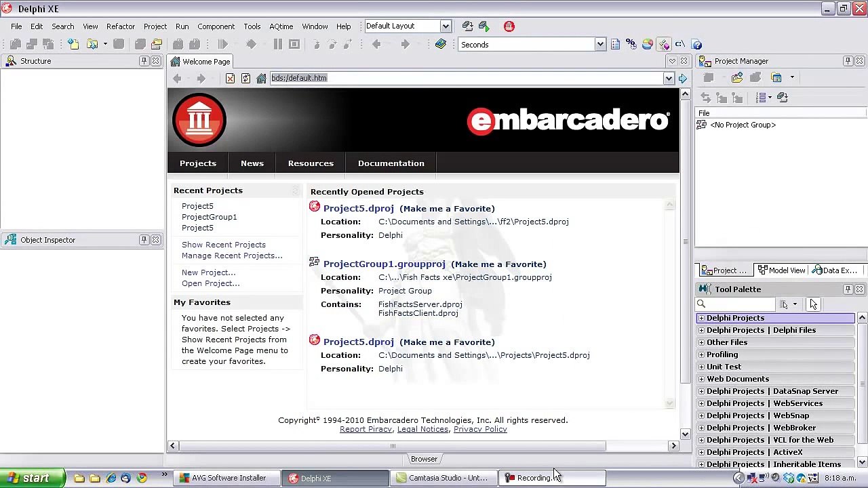This screenshot has width=868, height=488.
Task: Open the Refactor menu
Action: (x=121, y=26)
